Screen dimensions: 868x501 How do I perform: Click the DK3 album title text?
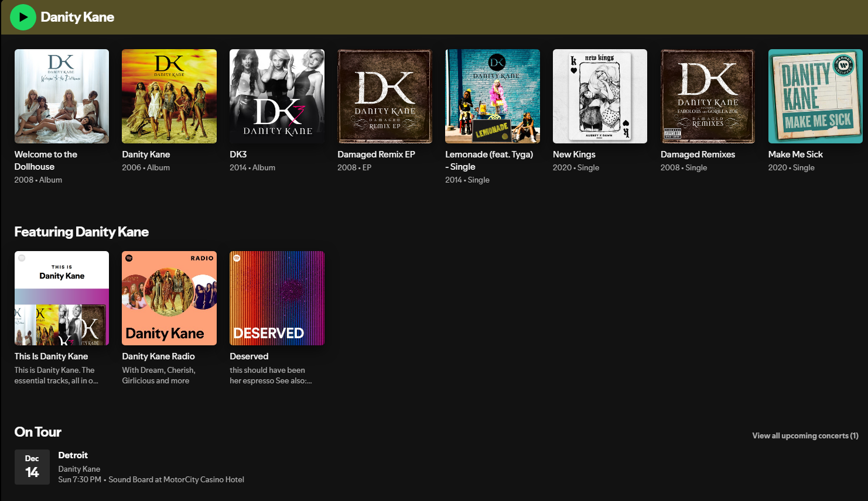[238, 155]
